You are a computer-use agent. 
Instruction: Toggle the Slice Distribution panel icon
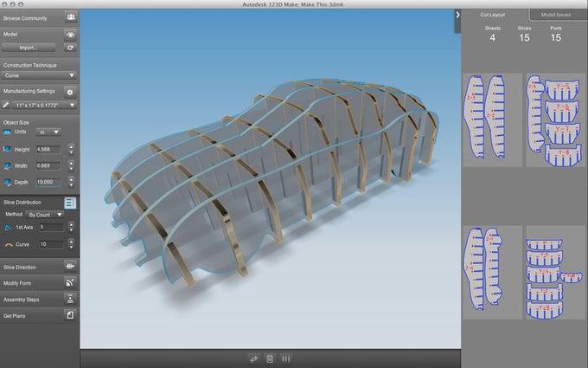coord(70,203)
